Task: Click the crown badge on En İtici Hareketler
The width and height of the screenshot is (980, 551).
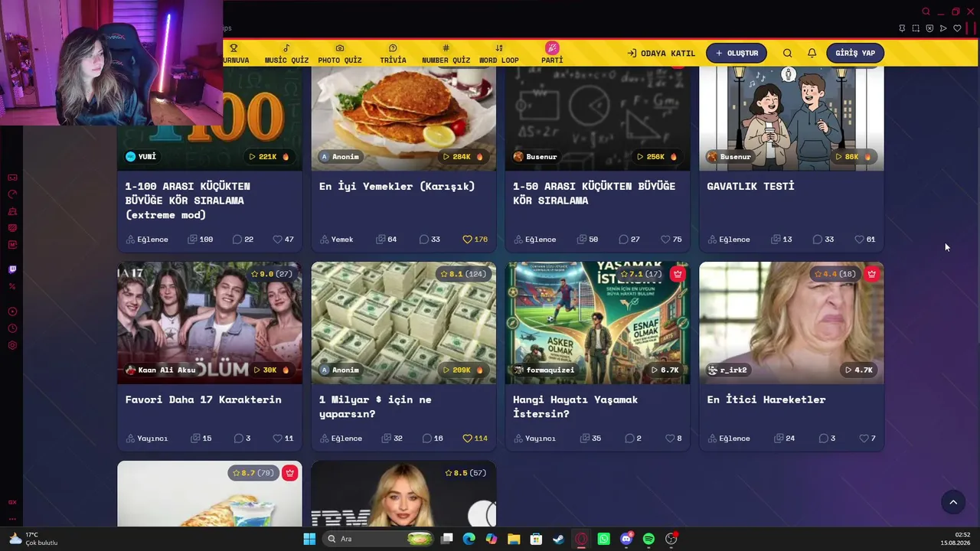Action: click(871, 274)
